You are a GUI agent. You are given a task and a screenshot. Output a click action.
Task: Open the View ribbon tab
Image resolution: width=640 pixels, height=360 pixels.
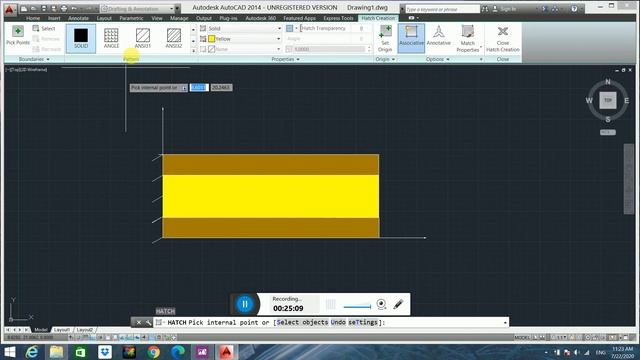point(157,18)
